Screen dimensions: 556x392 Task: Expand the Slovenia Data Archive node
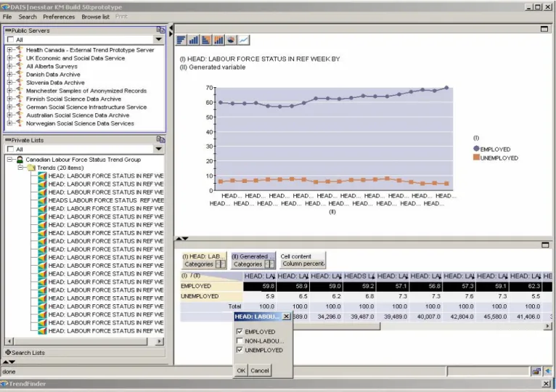[9, 83]
